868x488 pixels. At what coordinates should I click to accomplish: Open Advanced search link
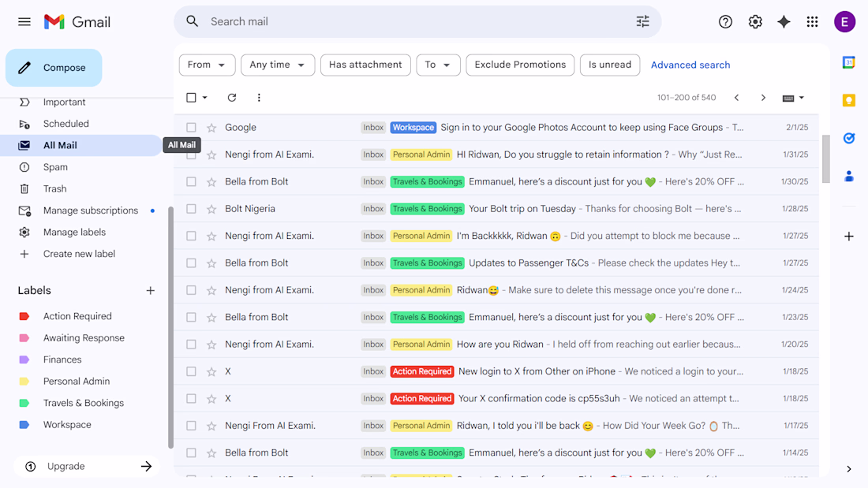click(690, 65)
